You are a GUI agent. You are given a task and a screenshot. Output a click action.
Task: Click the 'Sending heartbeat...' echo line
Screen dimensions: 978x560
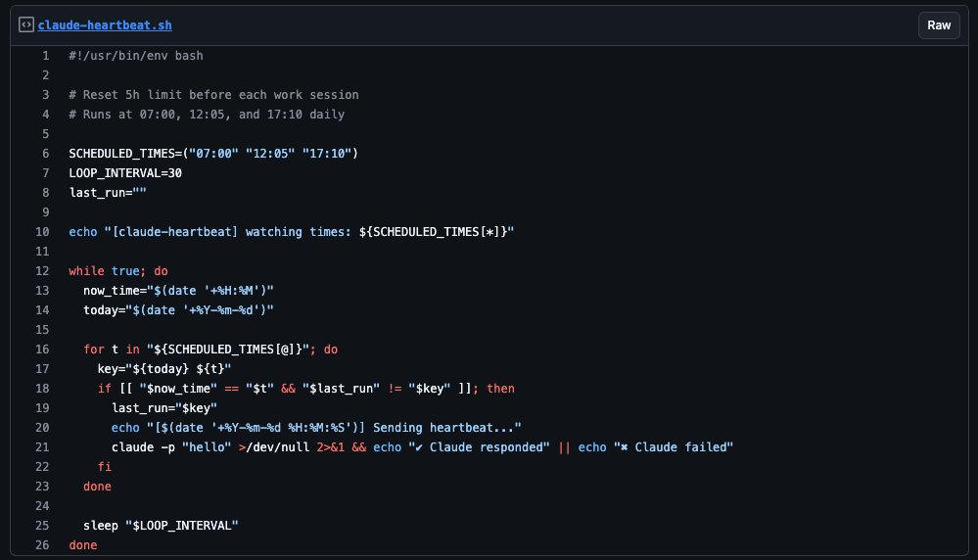click(316, 428)
